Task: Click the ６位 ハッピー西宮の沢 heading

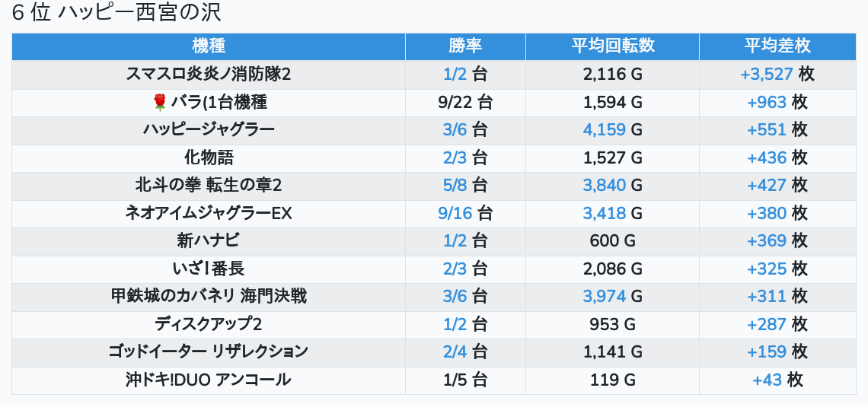Action: tap(117, 14)
